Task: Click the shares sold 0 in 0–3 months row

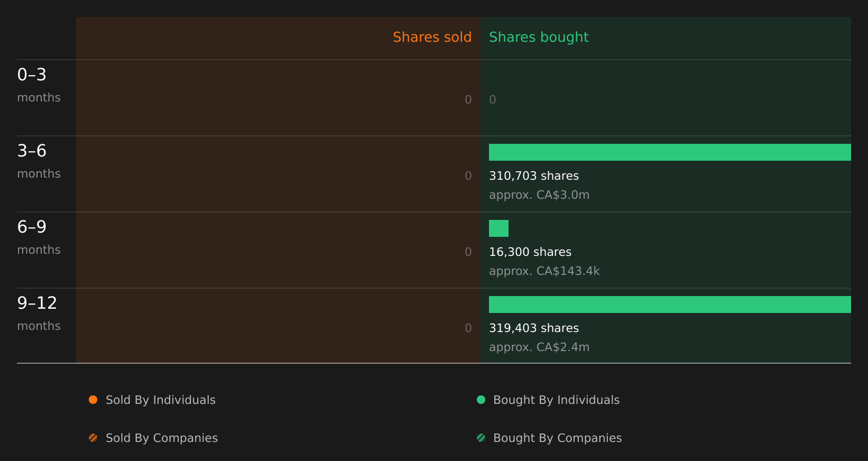Action: [468, 100]
